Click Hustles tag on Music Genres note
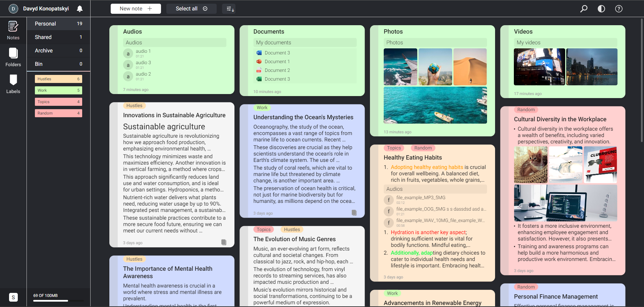This screenshot has width=644, height=307. (x=292, y=229)
